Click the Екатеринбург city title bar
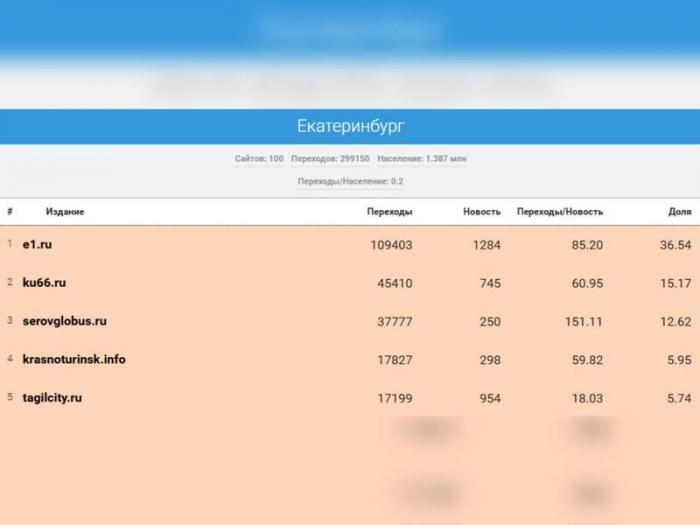Screen dimensions: 700x525 point(350,127)
